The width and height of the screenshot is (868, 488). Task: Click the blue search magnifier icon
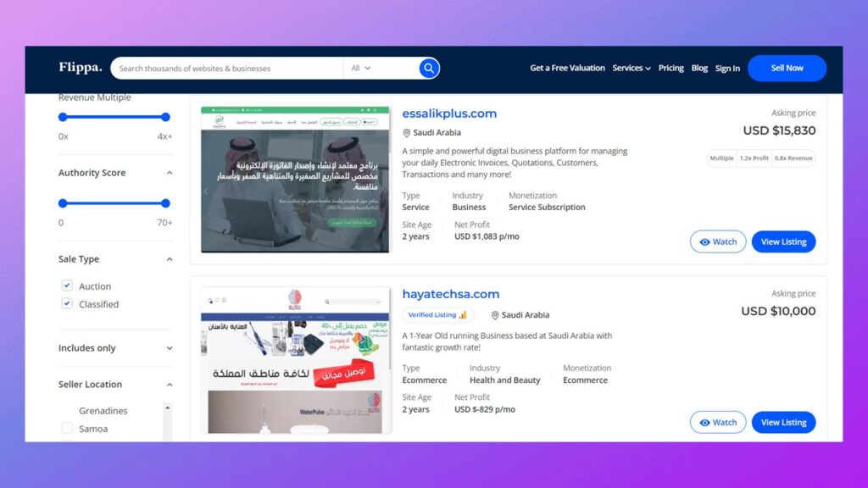tap(428, 68)
